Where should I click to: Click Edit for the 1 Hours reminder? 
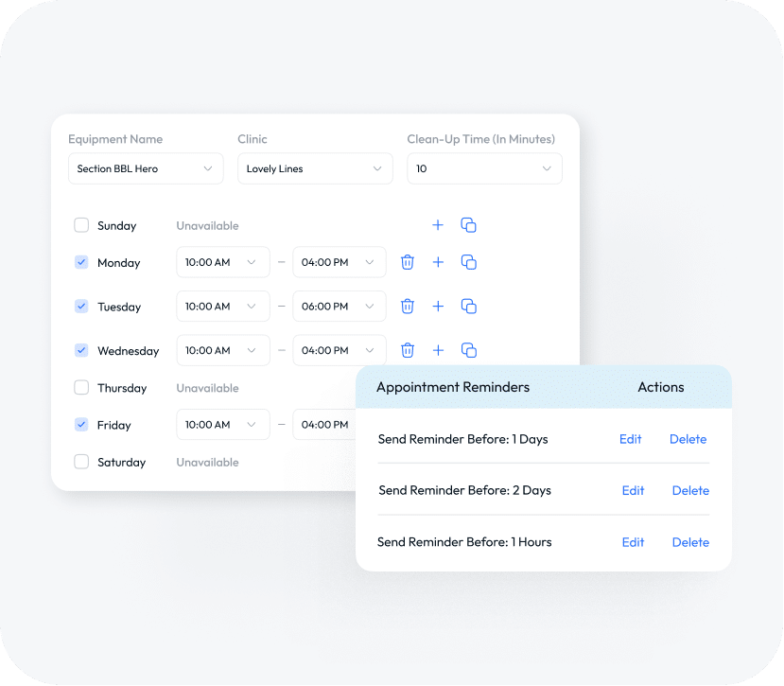pyautogui.click(x=633, y=542)
